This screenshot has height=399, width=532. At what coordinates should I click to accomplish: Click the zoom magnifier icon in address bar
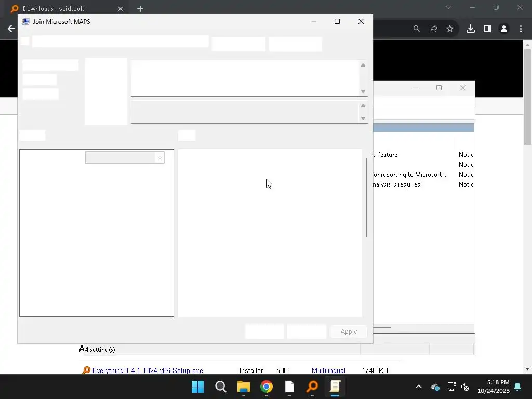point(417,29)
